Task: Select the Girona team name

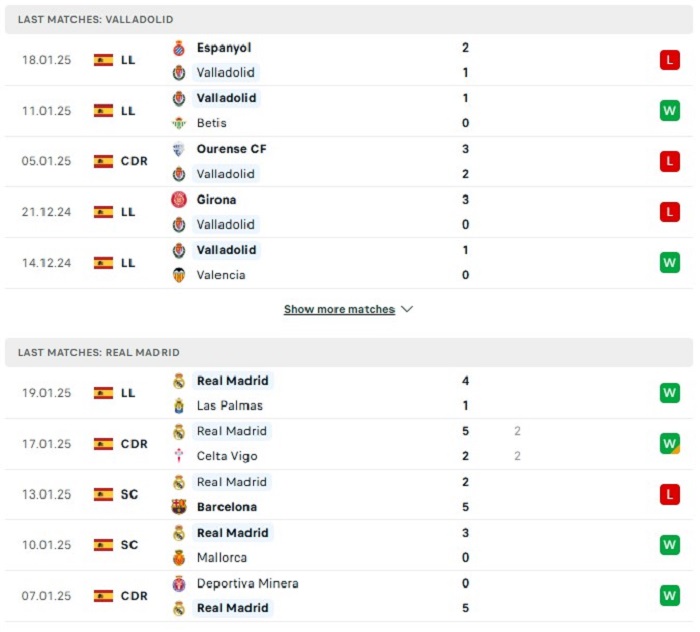Action: click(217, 200)
